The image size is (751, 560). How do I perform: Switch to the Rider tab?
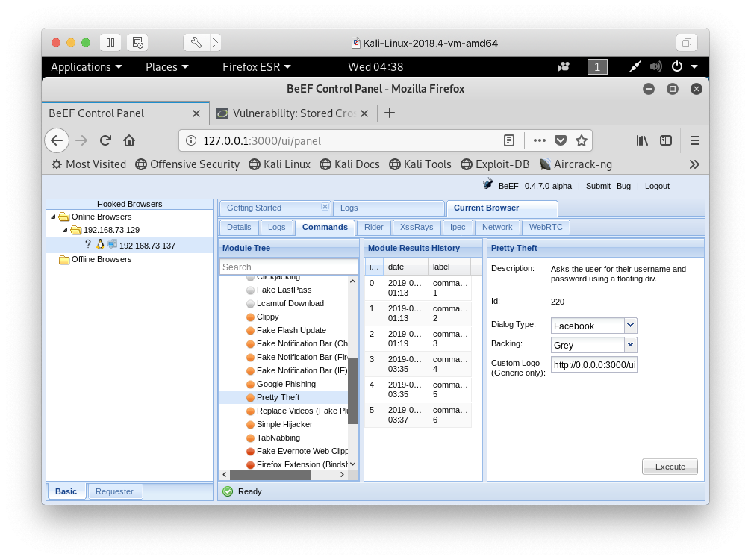point(374,227)
